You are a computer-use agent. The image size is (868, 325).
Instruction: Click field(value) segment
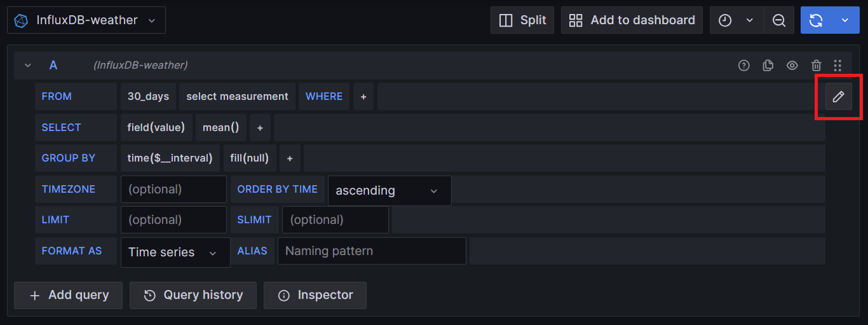tap(156, 127)
